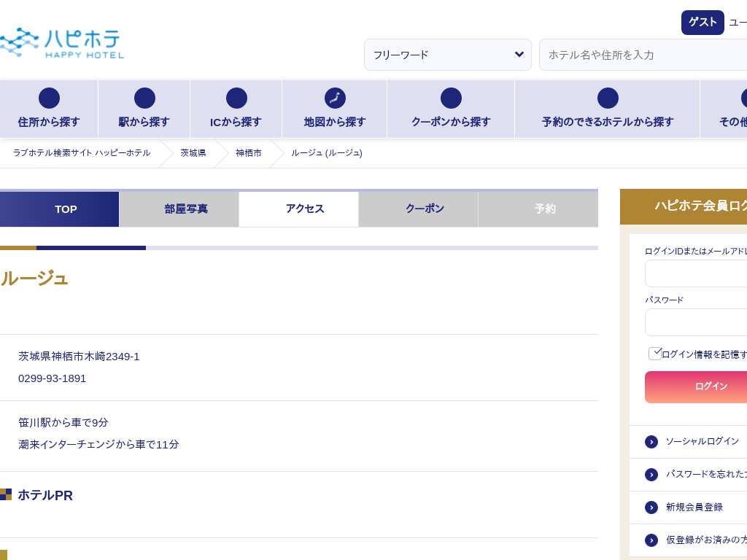Open the ソーシャルログイン link
747x560 pixels.
pyautogui.click(x=703, y=442)
